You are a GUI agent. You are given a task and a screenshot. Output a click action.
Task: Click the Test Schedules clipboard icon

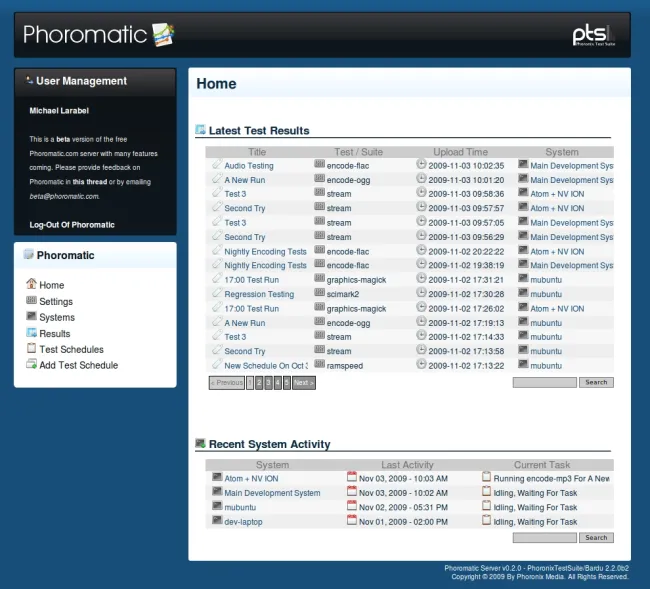(x=31, y=349)
